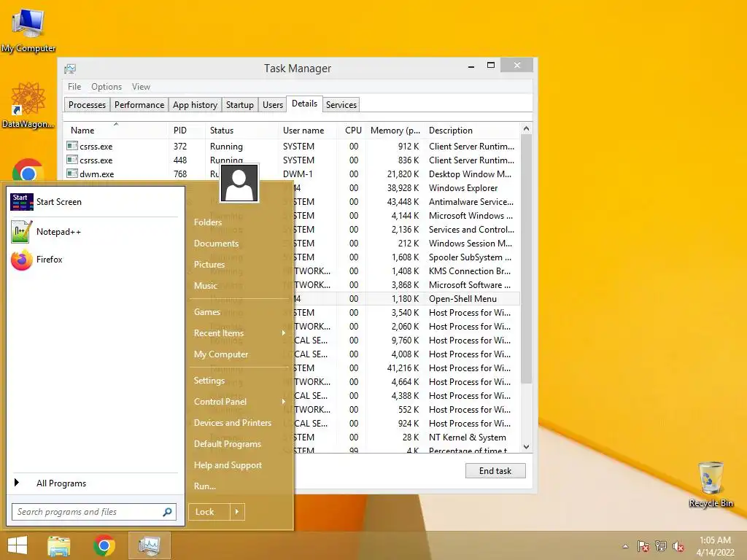Switch to the Processes tab

(88, 105)
